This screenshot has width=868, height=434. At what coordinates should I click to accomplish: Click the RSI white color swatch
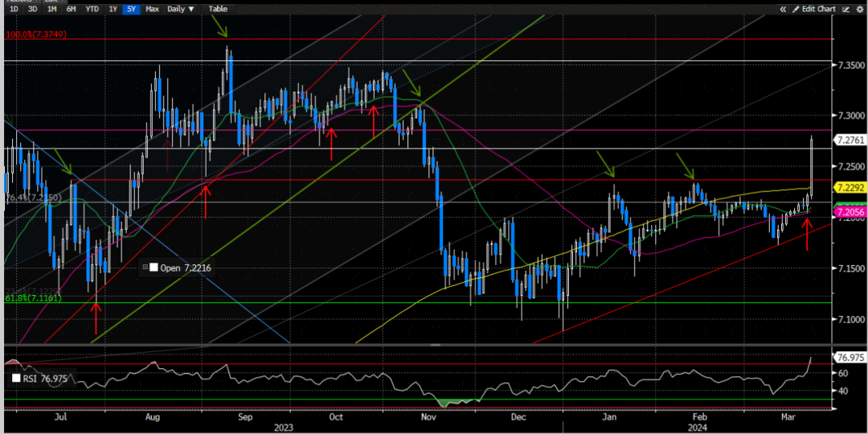point(16,379)
